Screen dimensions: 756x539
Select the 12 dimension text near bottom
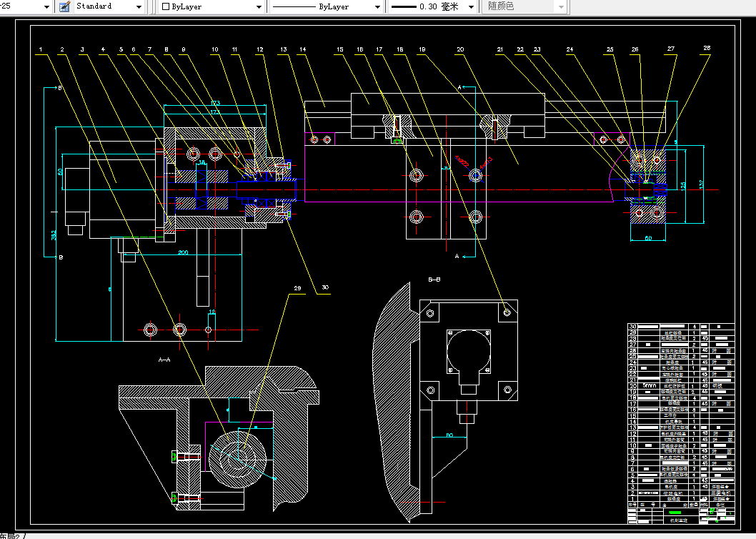tap(212, 312)
